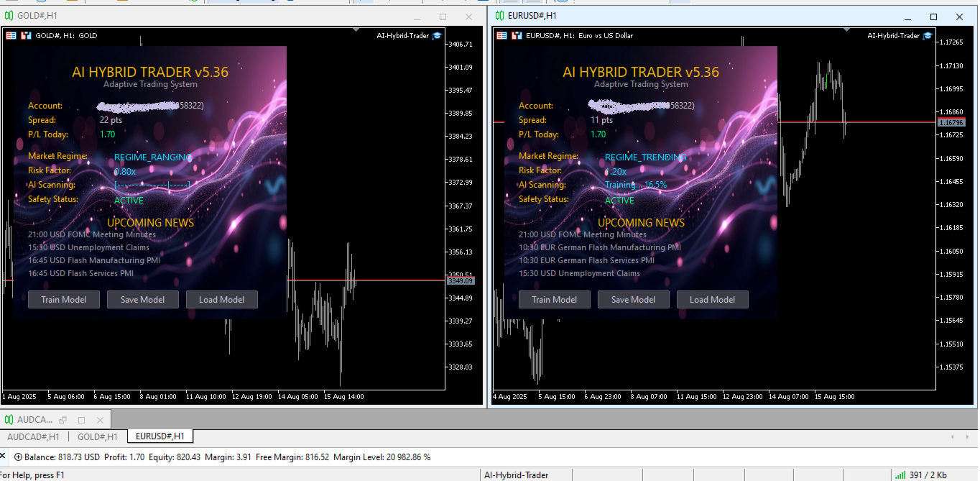Click the '391 / 2 Kb' traffic indicator
Image resolution: width=980 pixels, height=481 pixels.
pyautogui.click(x=928, y=475)
